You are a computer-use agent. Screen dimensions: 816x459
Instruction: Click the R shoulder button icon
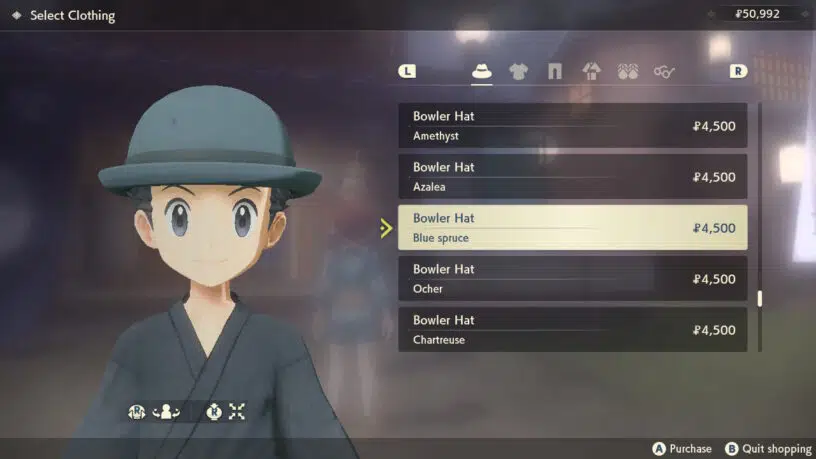[738, 71]
